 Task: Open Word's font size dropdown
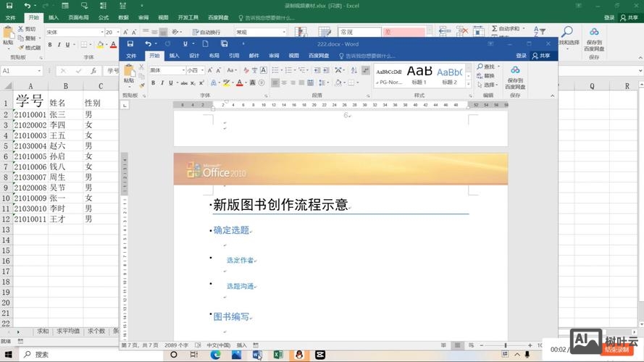[203, 71]
